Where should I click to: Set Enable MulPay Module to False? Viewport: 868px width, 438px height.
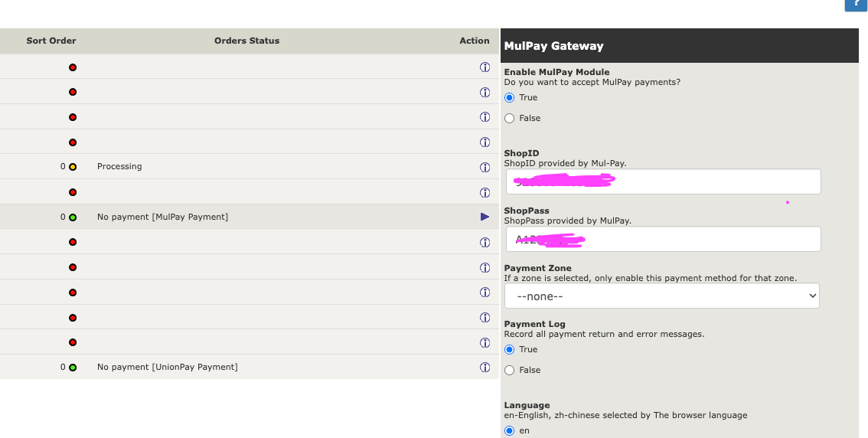pyautogui.click(x=509, y=118)
